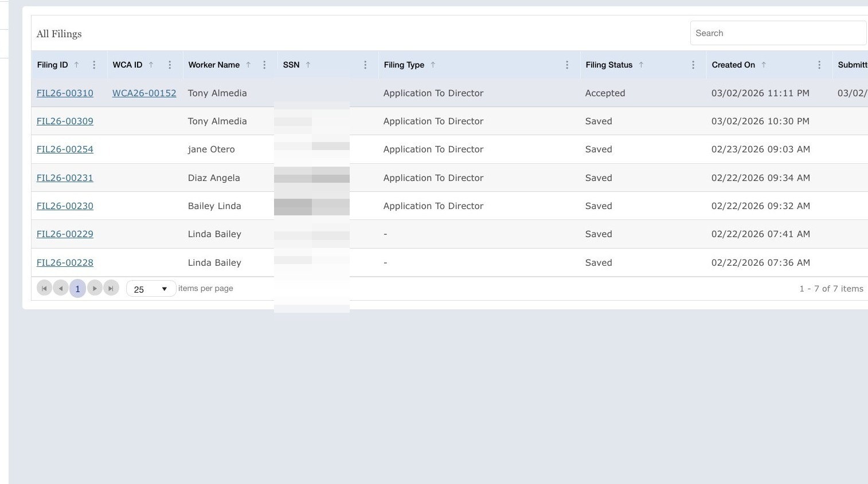Click the Filing ID sort arrow

tap(76, 65)
